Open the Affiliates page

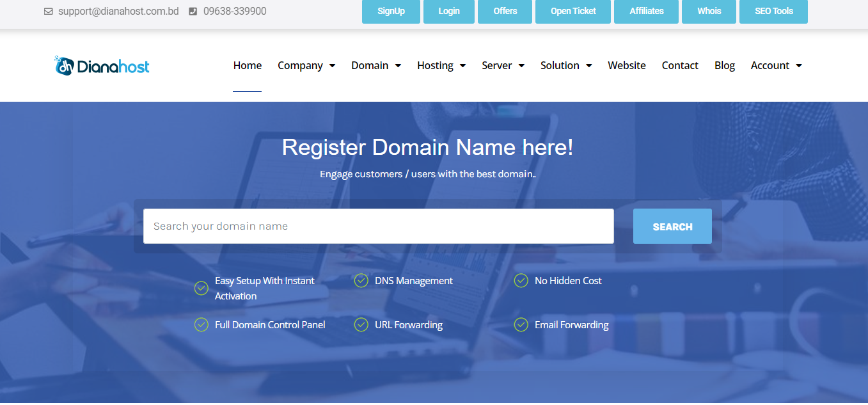point(646,12)
